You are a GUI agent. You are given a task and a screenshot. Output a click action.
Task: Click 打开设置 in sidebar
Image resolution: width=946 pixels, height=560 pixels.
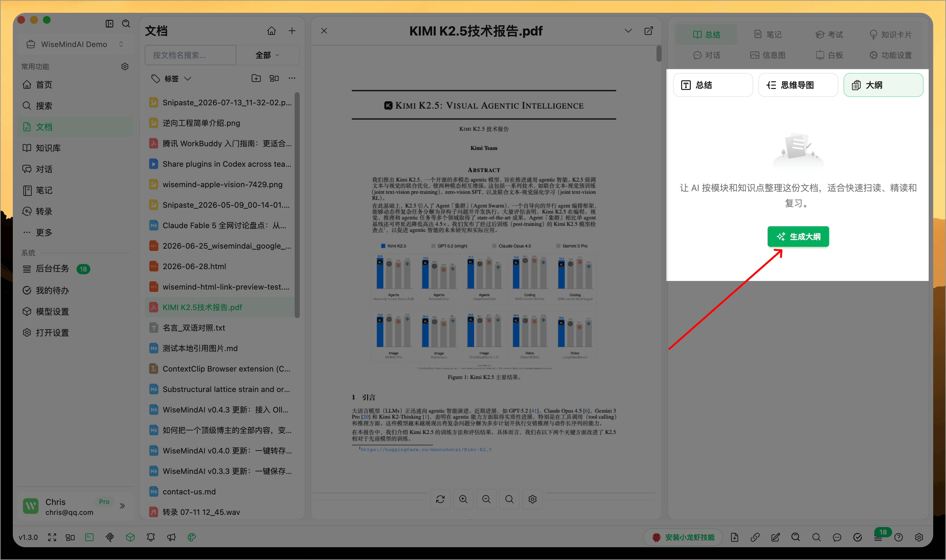(76, 332)
